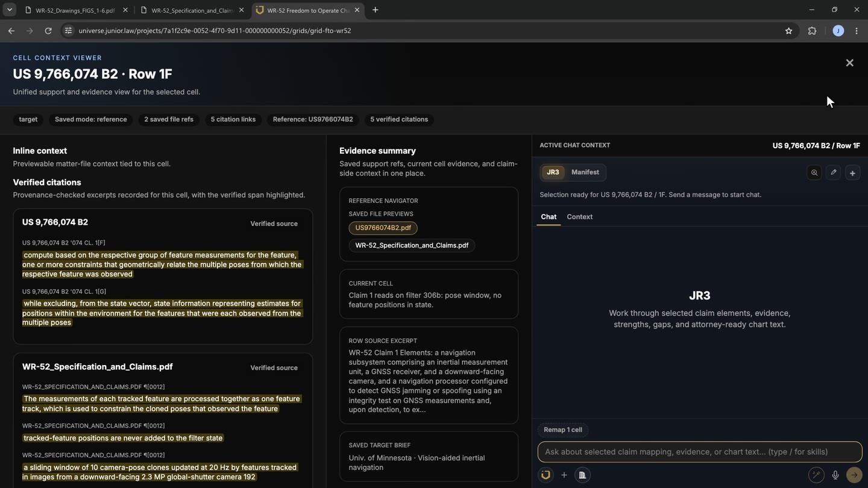Switch to WR-52_Drawings_FIGS_1-6.pdf browser tab
Screen dimensions: 868x488
coord(75,10)
